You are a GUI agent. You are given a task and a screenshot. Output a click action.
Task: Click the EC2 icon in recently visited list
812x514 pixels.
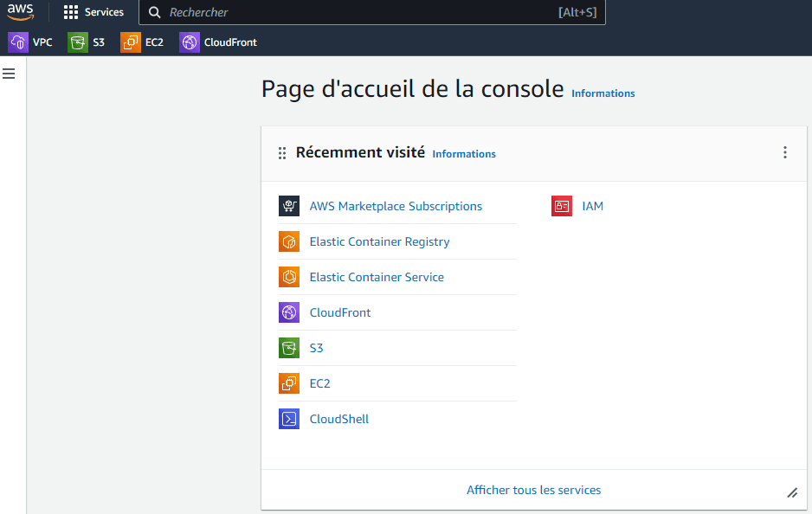(x=289, y=383)
